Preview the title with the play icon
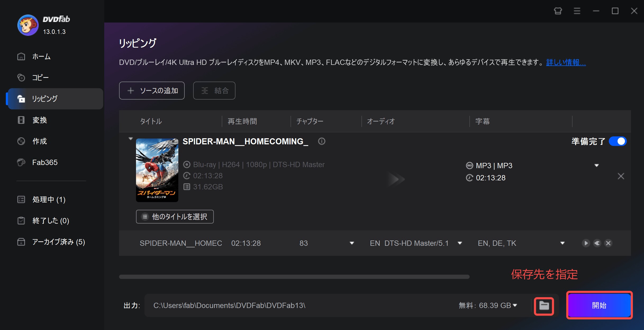 coord(586,243)
